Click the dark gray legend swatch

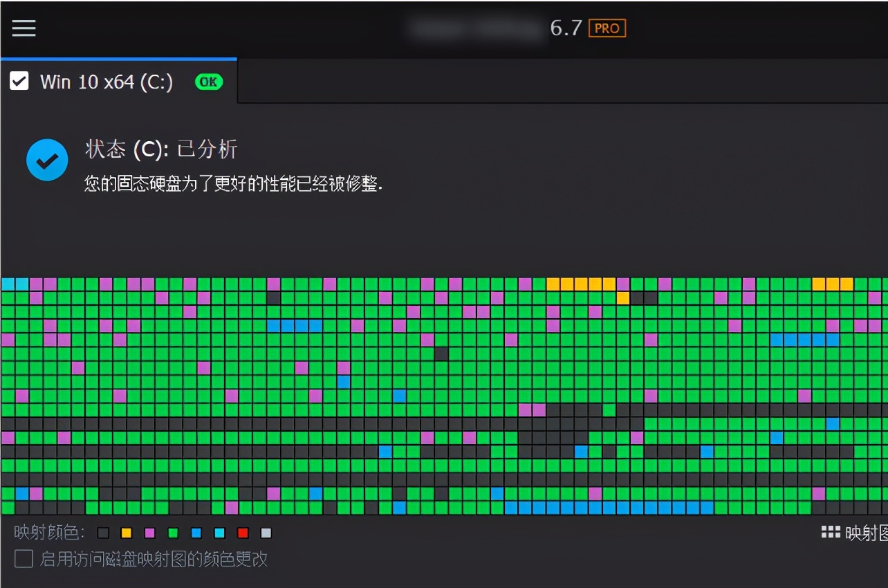[x=104, y=533]
